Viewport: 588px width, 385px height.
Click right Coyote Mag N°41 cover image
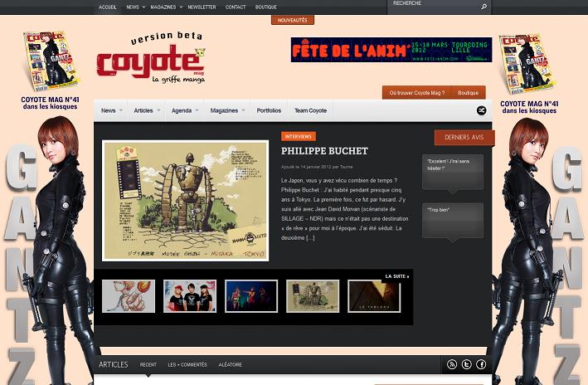pyautogui.click(x=527, y=63)
